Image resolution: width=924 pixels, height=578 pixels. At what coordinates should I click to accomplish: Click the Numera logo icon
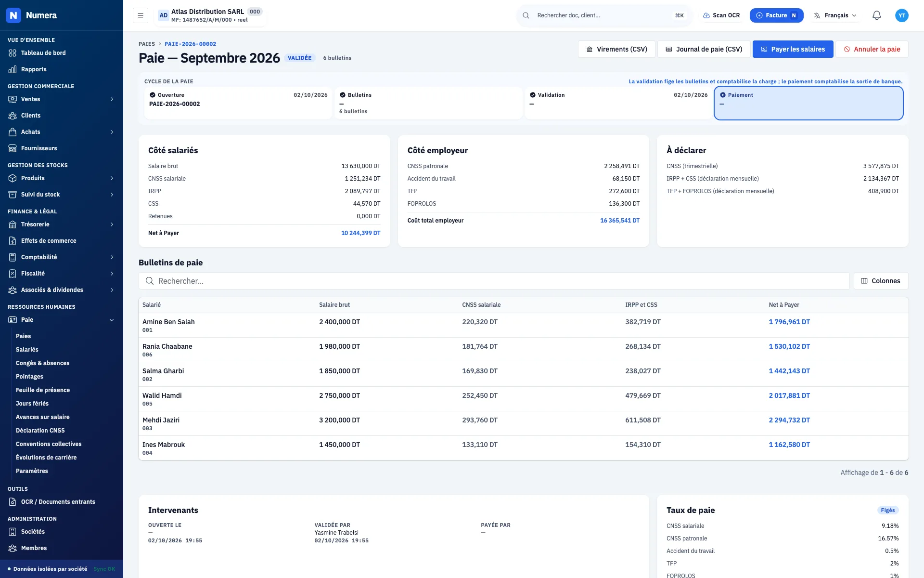coord(13,15)
